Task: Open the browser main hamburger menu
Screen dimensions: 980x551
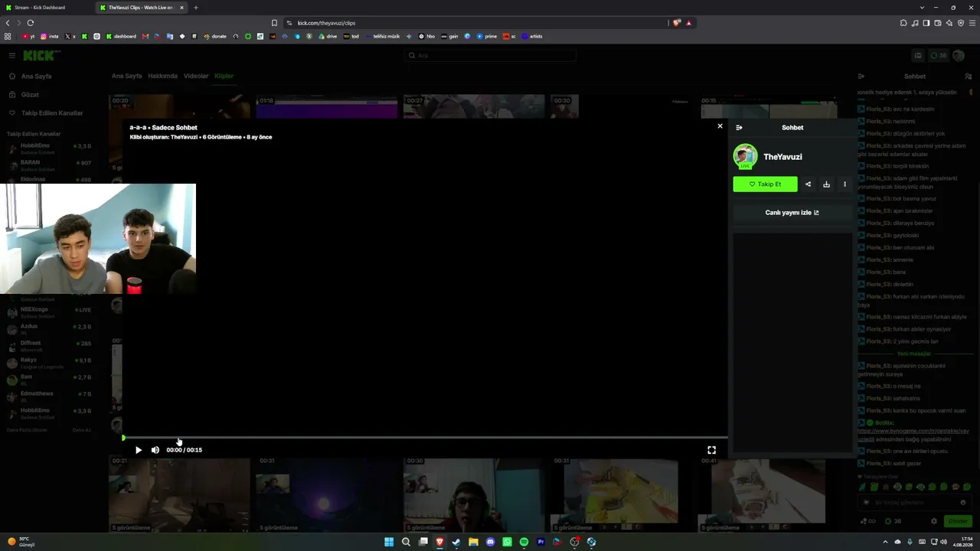Action: click(972, 23)
